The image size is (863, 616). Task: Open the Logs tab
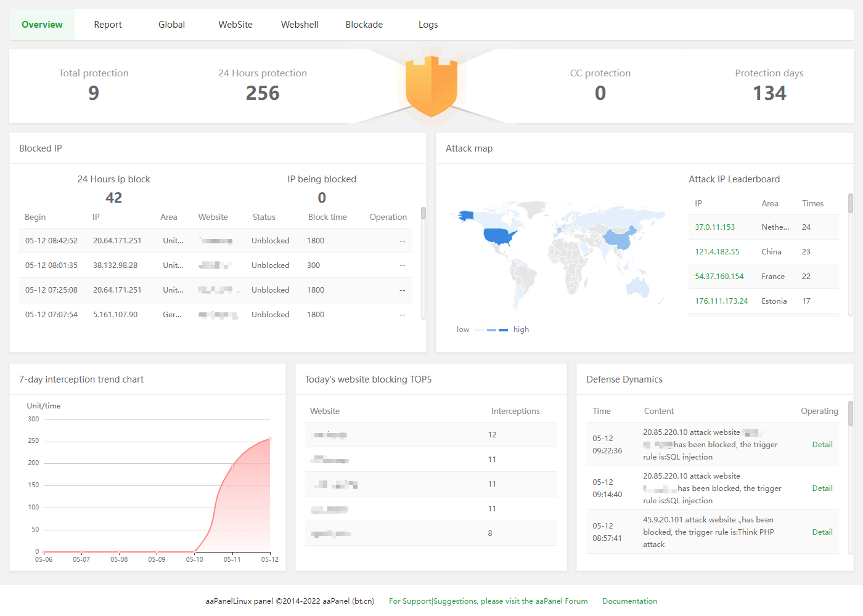point(428,25)
